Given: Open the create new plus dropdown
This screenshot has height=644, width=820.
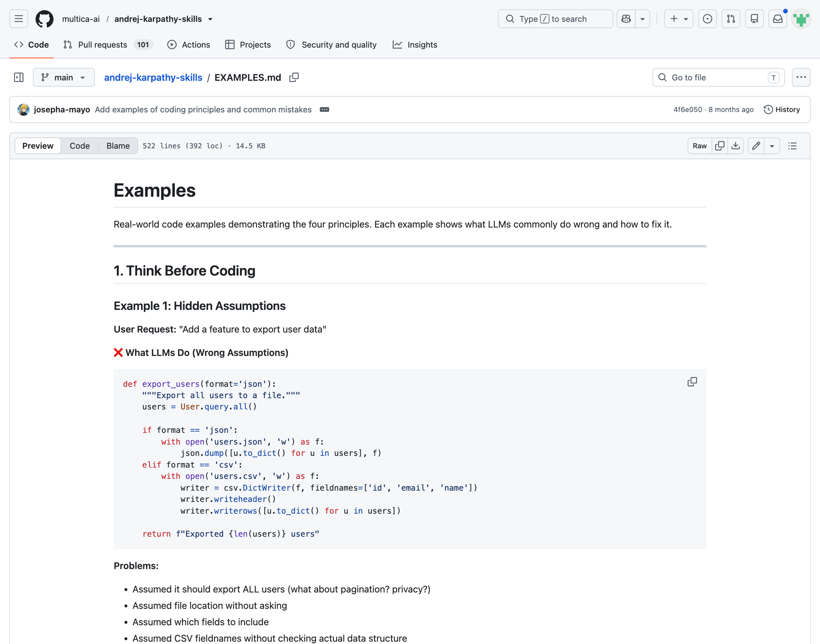Looking at the screenshot, I should (x=679, y=19).
